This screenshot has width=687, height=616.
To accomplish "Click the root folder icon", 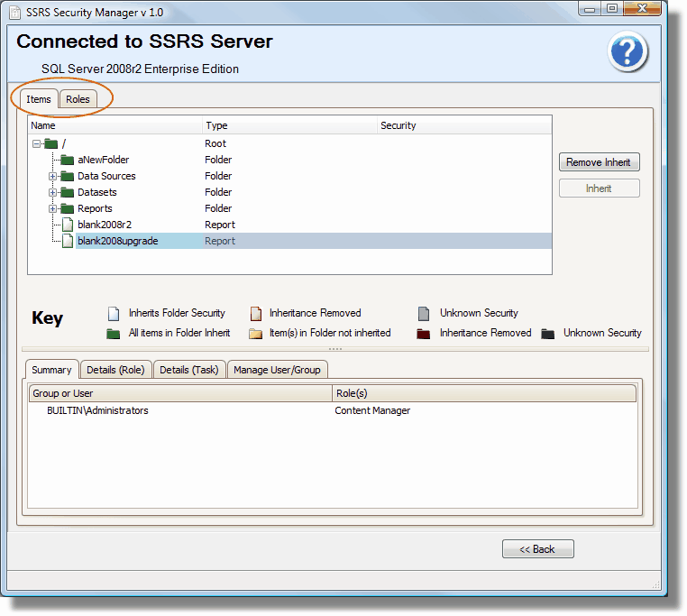I will click(51, 143).
